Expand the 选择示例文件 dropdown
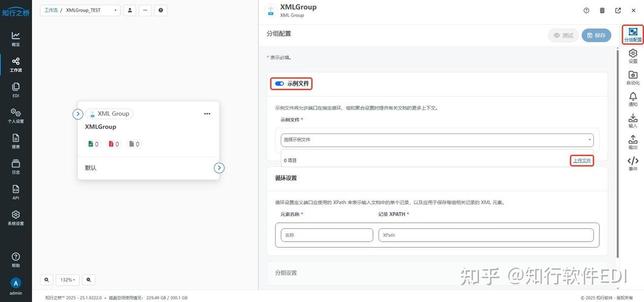Viewport: 644px width, 302px height. point(437,140)
